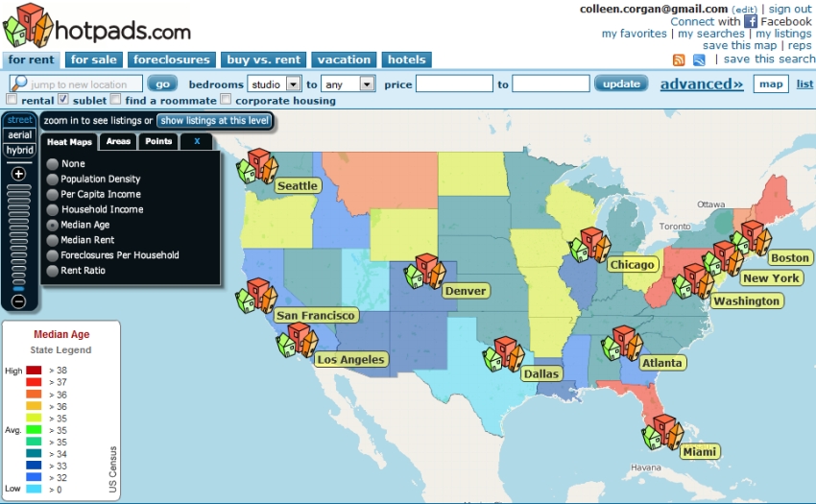Click the Los Angeles houses marker
Image resolution: width=816 pixels, height=504 pixels.
pyautogui.click(x=298, y=340)
